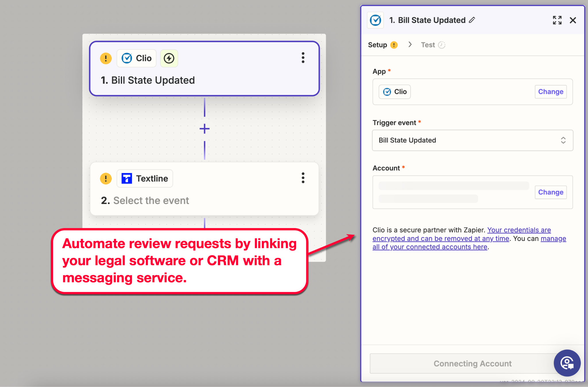
Task: Click Change in the Account field
Action: (x=550, y=192)
